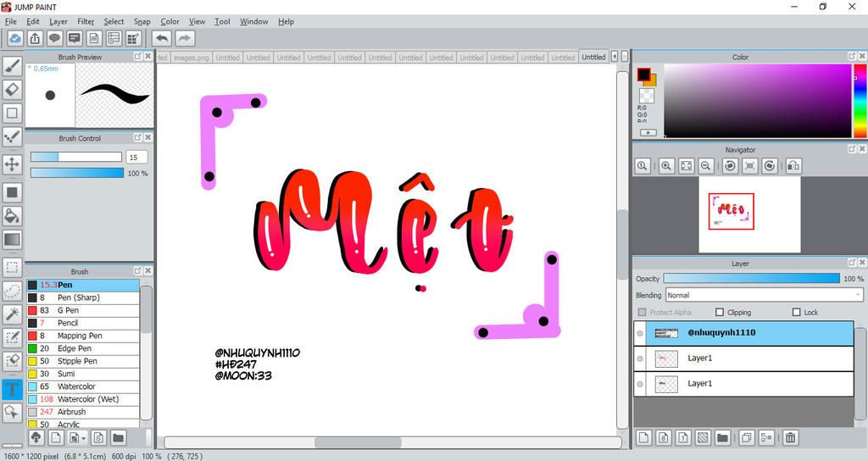Flip the view using the Navigator flip icon
Screen dimensions: 868x461
point(793,165)
